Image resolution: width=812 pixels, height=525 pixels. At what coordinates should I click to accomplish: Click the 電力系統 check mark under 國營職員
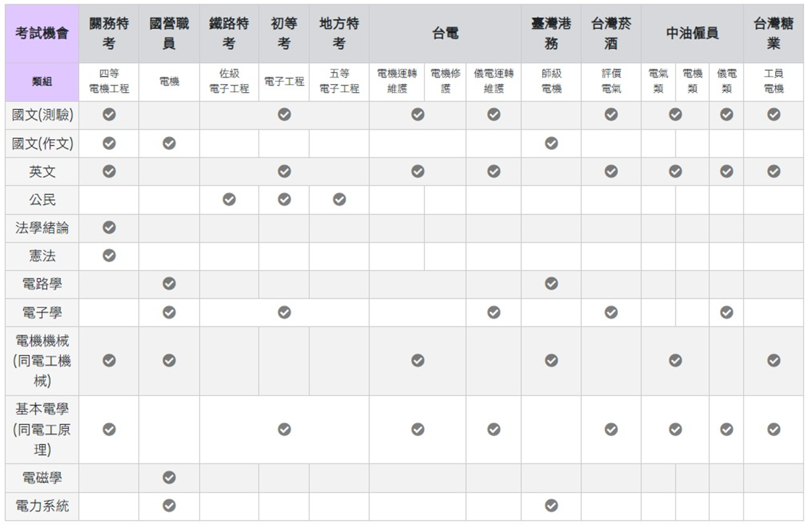point(169,506)
